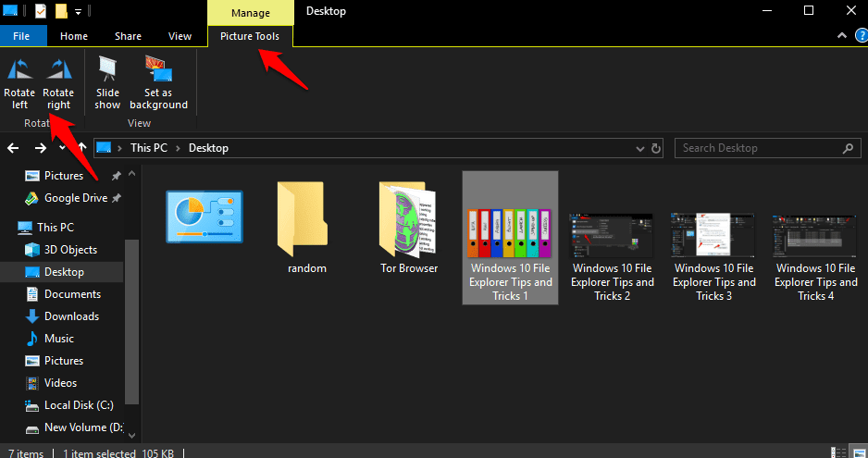Select Tips and Tricks 2 image
This screenshot has height=458, width=868.
[612, 257]
